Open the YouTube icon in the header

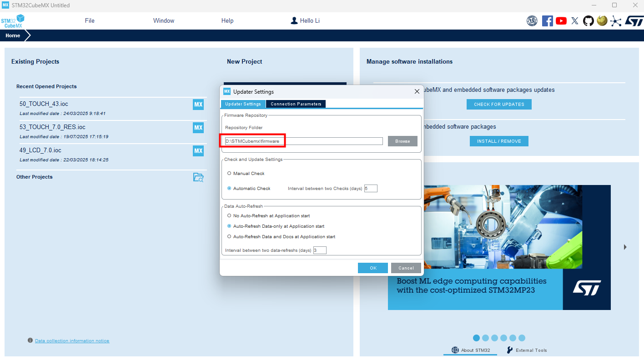pyautogui.click(x=561, y=20)
